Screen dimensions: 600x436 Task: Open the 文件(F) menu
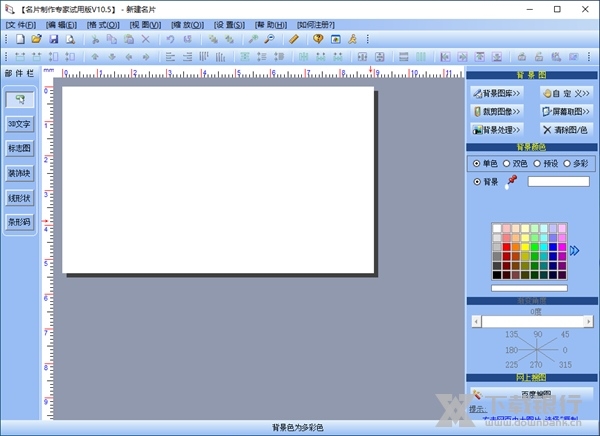pos(21,25)
